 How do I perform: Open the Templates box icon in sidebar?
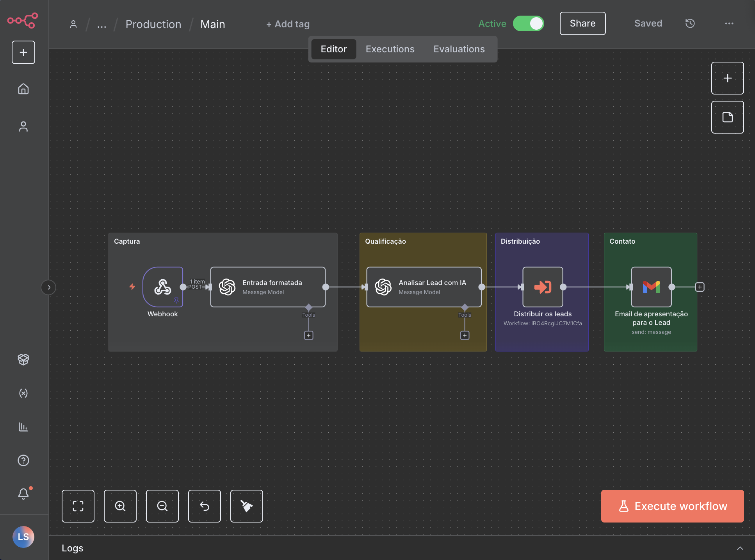[x=23, y=359]
